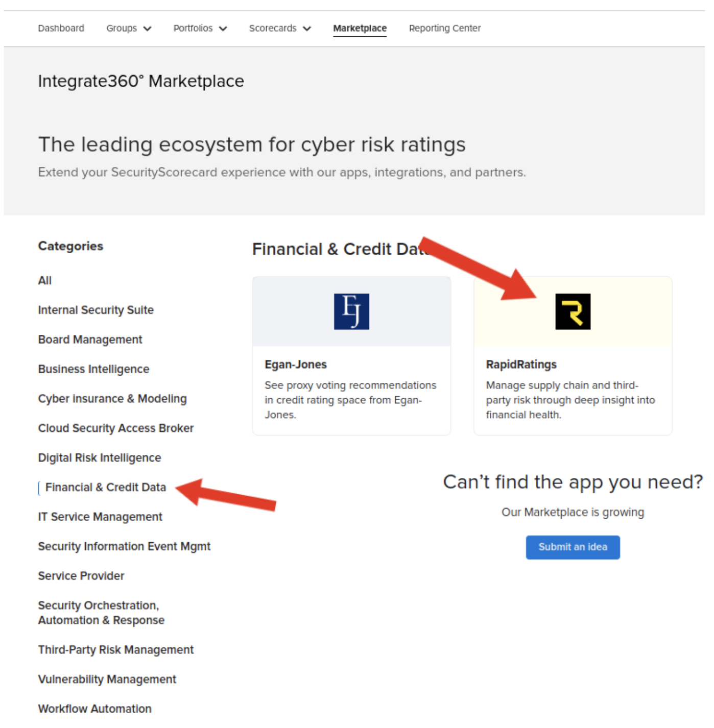Click the Egan-Jones card title
The width and height of the screenshot is (714, 728).
pyautogui.click(x=296, y=365)
